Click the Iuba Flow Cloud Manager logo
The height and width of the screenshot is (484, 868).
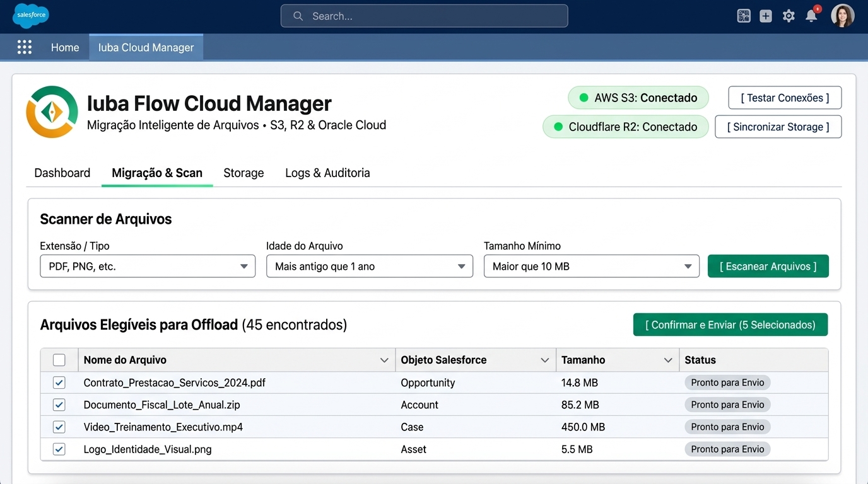point(52,112)
